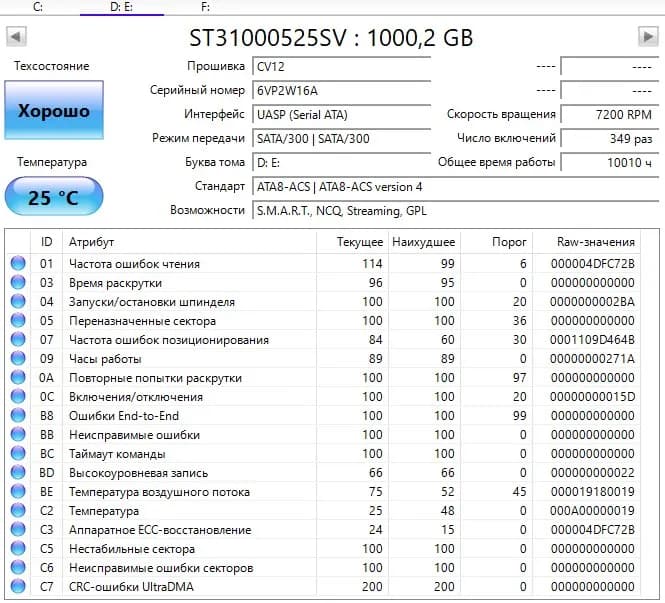Click the interface field UASP (Serial ATA)
Screen dimensions: 665x603
pyautogui.click(x=341, y=115)
